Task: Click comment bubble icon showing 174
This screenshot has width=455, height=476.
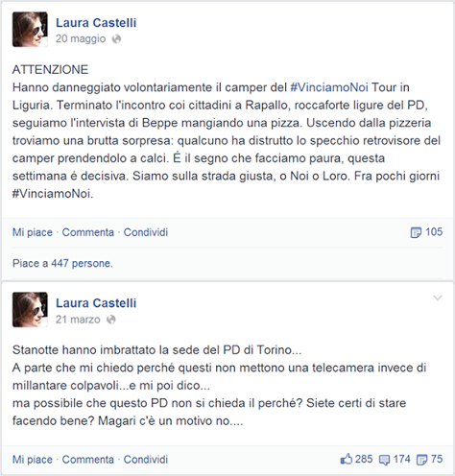Action: (384, 460)
